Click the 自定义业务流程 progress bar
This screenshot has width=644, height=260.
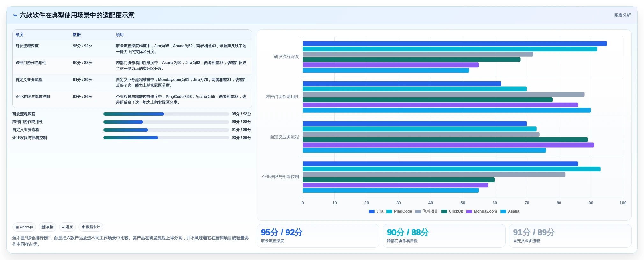click(166, 130)
